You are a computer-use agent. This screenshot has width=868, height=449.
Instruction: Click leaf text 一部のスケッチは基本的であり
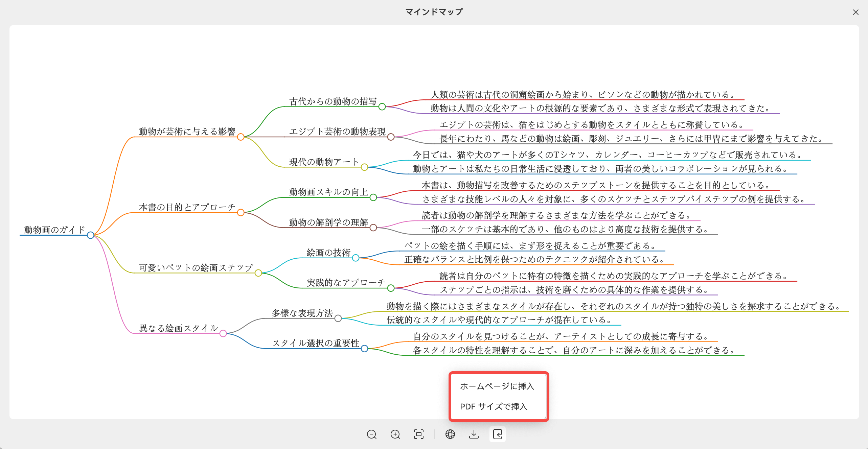click(x=565, y=229)
